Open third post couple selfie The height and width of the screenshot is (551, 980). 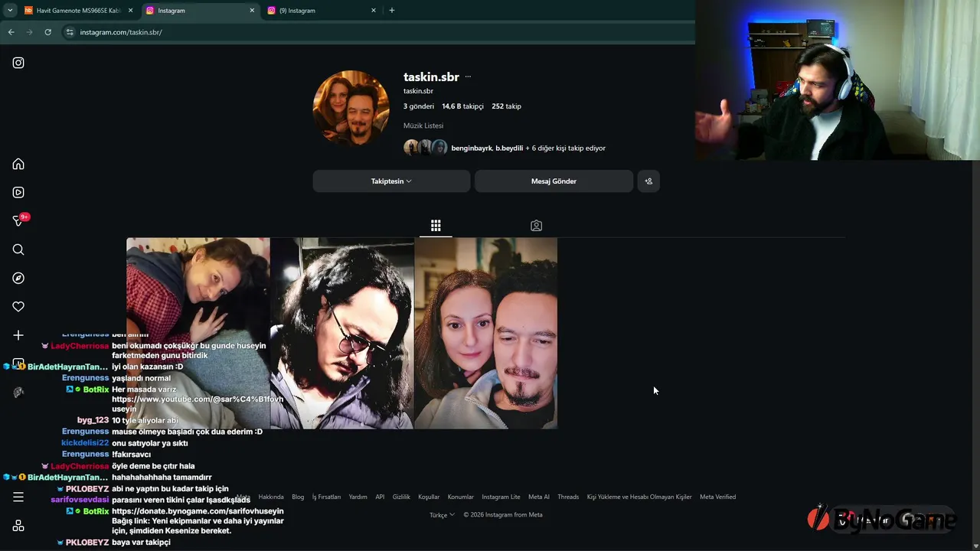485,333
